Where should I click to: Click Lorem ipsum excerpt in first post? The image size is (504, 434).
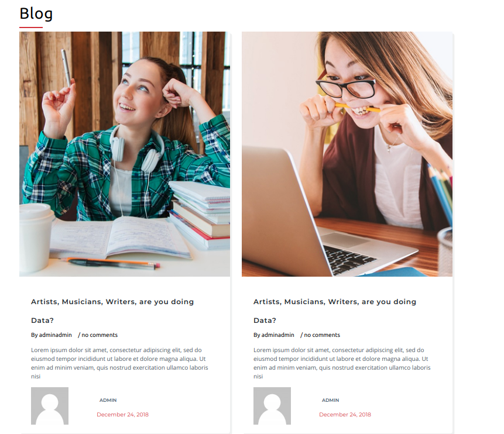[119, 363]
